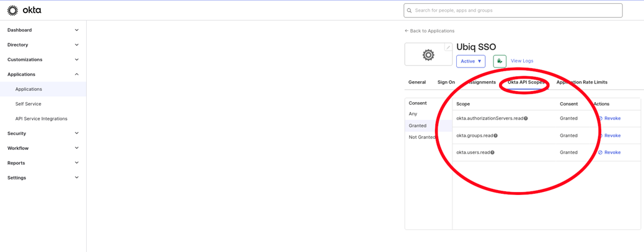Image resolution: width=644 pixels, height=252 pixels.
Task: Click the Scope column header
Action: click(463, 104)
